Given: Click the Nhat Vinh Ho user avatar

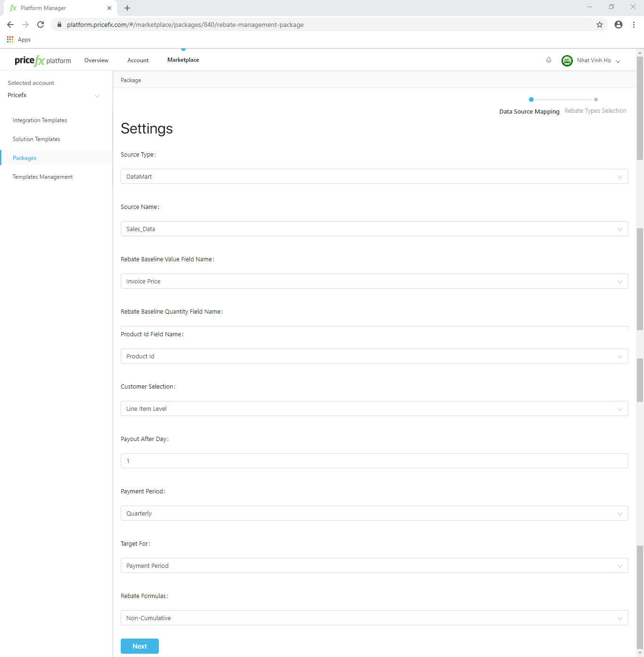Looking at the screenshot, I should [567, 60].
